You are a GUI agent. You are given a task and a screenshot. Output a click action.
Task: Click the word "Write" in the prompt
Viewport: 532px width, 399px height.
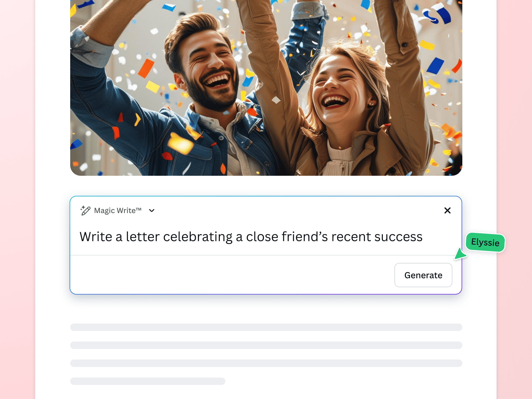(x=96, y=236)
